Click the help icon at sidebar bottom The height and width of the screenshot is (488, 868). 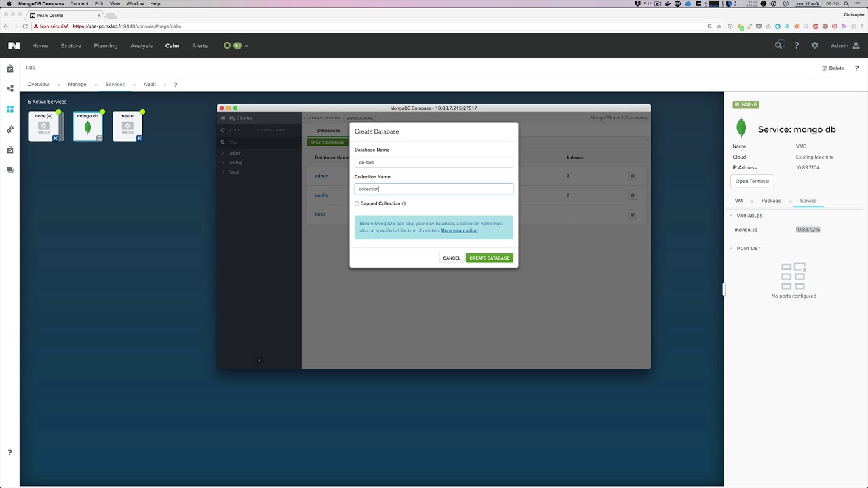click(9, 452)
